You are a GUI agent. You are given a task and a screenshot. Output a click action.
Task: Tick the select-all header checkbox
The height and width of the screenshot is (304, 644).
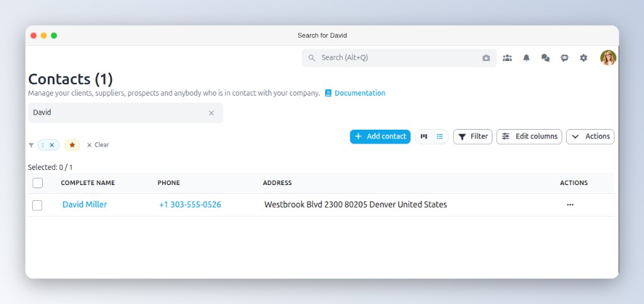point(37,183)
